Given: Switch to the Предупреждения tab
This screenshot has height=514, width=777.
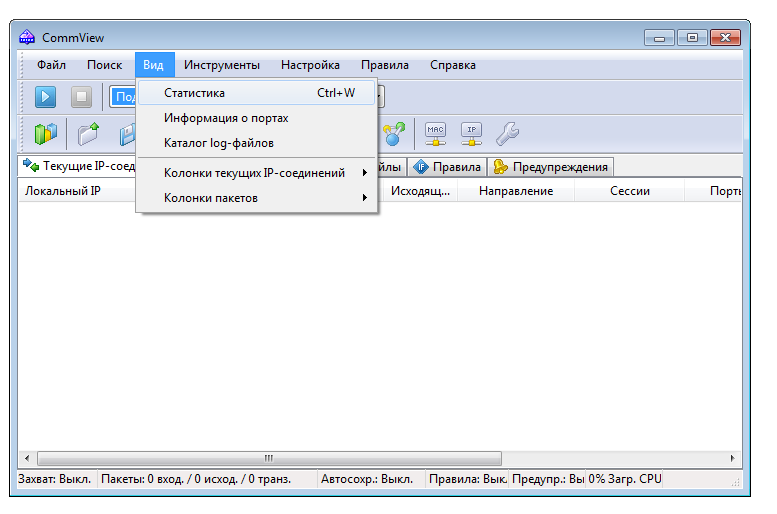Looking at the screenshot, I should click(x=551, y=167).
